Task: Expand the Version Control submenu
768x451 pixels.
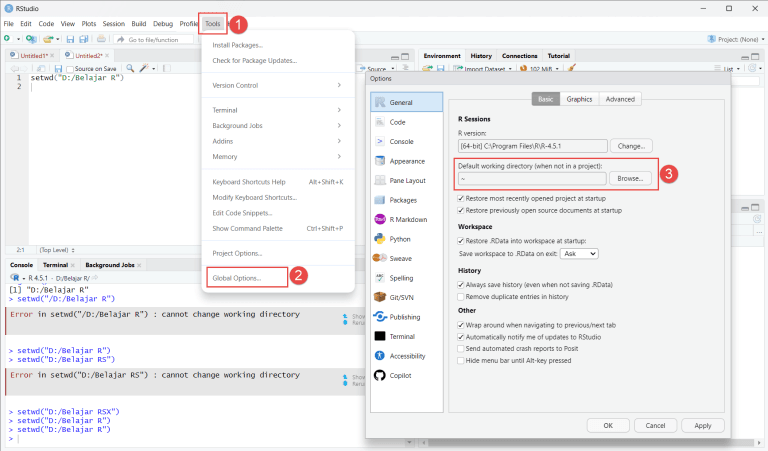Action: click(277, 85)
